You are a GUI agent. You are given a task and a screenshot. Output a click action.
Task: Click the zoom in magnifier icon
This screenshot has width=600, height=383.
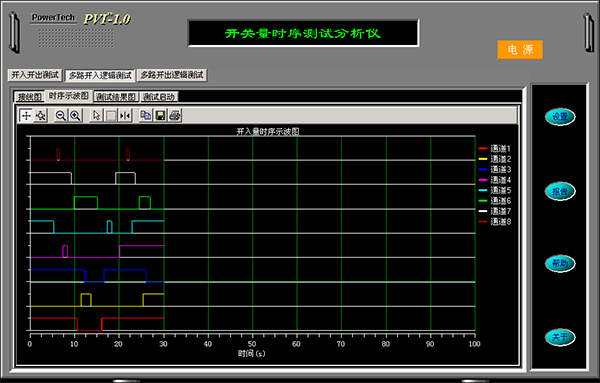[x=75, y=116]
